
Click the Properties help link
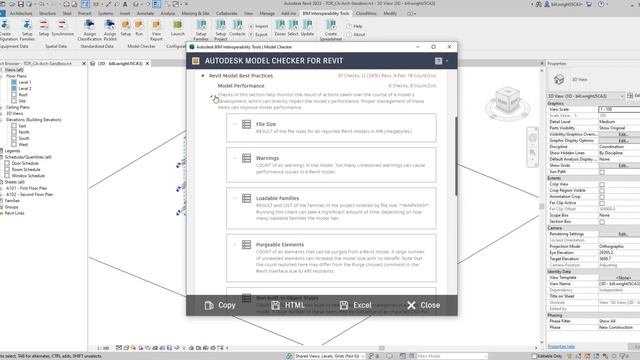(x=561, y=347)
